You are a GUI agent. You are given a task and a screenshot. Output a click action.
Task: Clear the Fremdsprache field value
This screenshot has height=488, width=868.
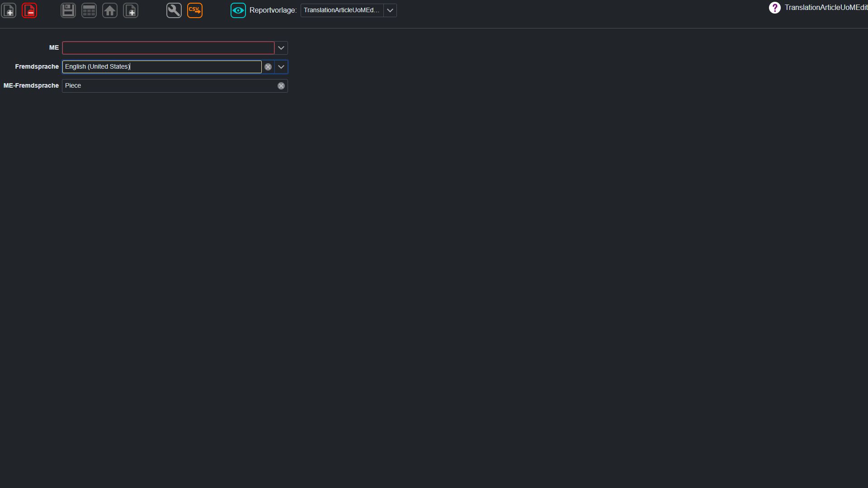pos(268,67)
